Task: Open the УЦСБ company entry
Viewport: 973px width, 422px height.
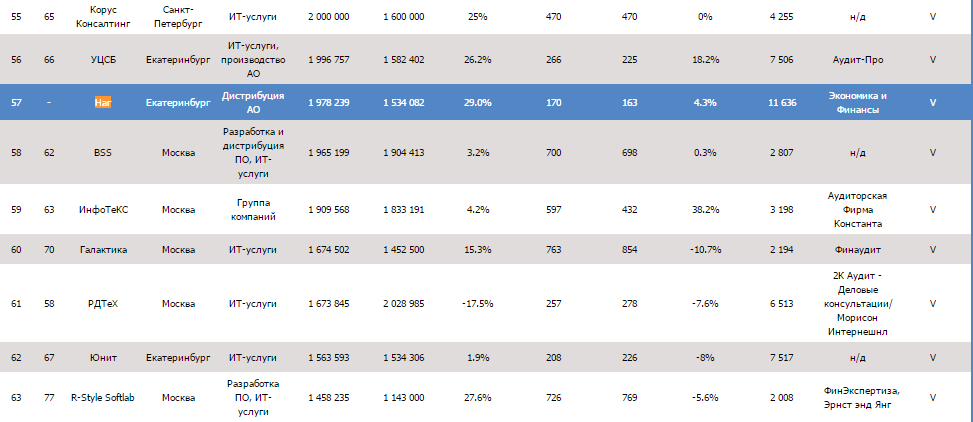Action: (103, 60)
